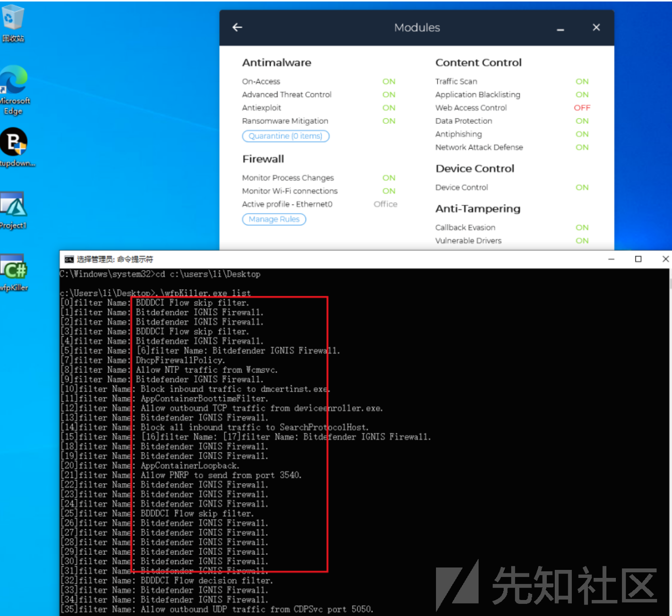The height and width of the screenshot is (616, 672).
Task: Click the Data Protection label
Action: pos(464,121)
